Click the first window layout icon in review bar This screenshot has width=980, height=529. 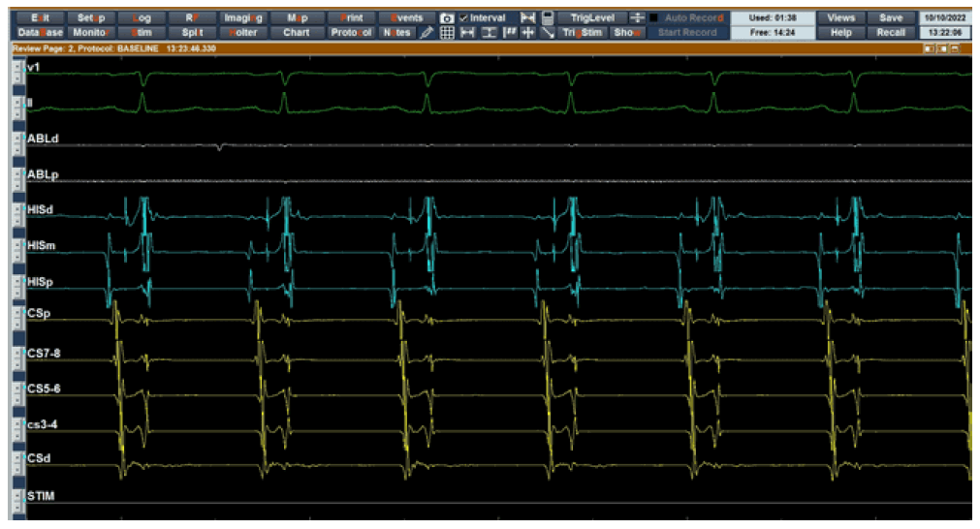click(x=930, y=48)
